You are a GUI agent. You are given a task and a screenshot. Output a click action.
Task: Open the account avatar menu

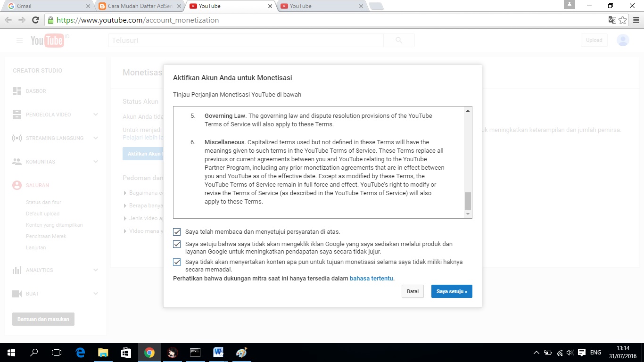coord(623,41)
